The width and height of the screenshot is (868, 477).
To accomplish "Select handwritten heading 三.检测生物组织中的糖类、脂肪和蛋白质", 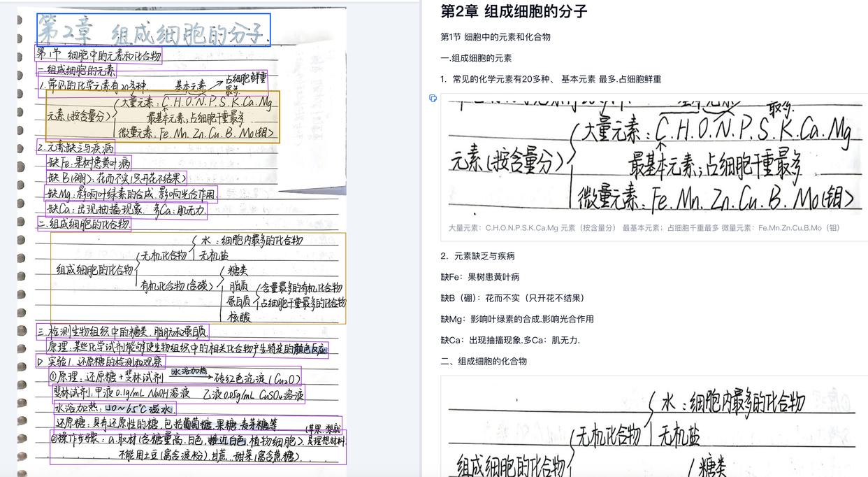I will 122,332.
